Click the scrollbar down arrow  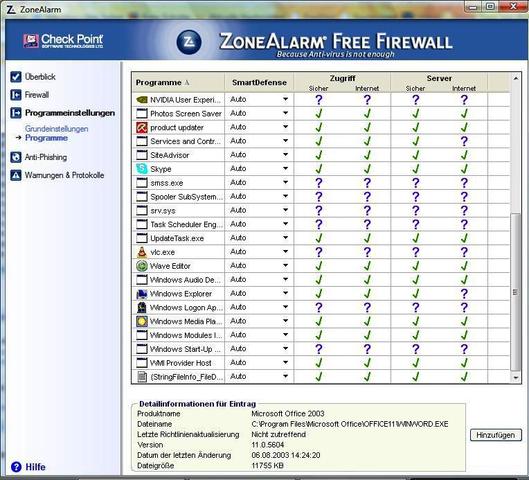pos(516,378)
